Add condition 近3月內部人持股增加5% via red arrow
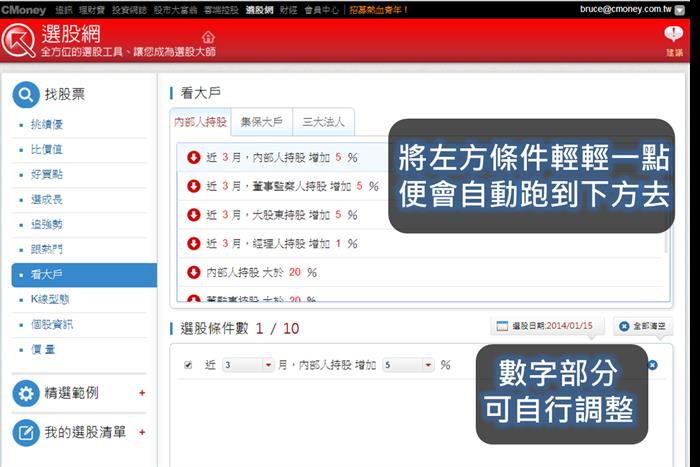 pos(194,157)
